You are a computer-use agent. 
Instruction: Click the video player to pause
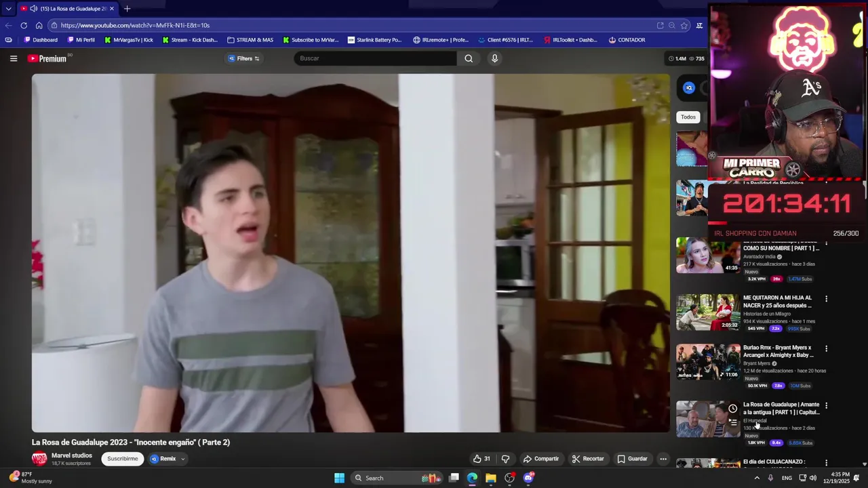point(351,253)
